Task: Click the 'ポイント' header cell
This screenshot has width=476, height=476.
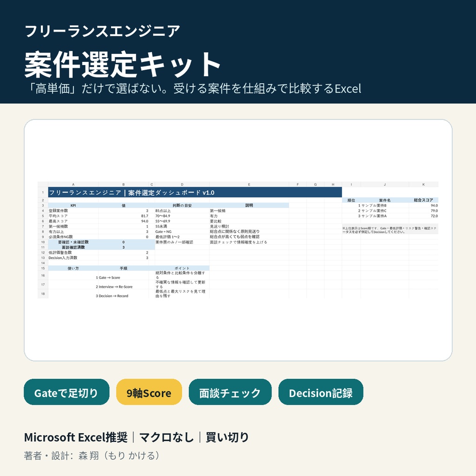Action: click(182, 268)
